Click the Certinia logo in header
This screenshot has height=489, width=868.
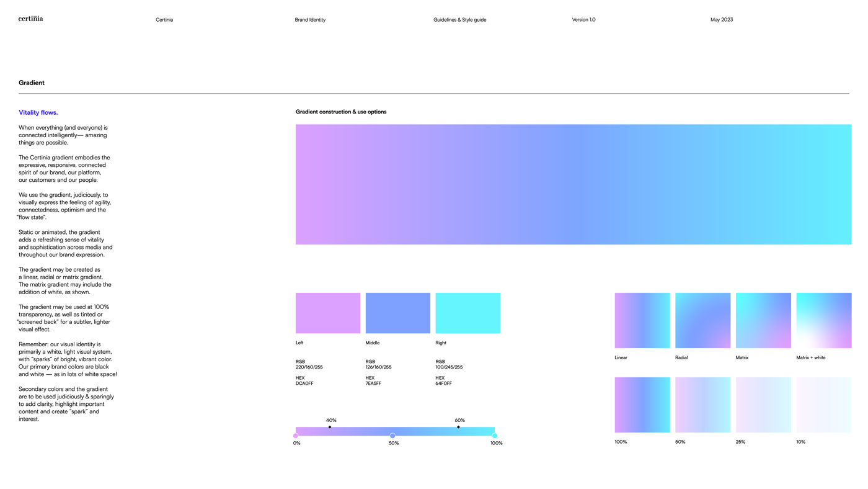tap(30, 19)
